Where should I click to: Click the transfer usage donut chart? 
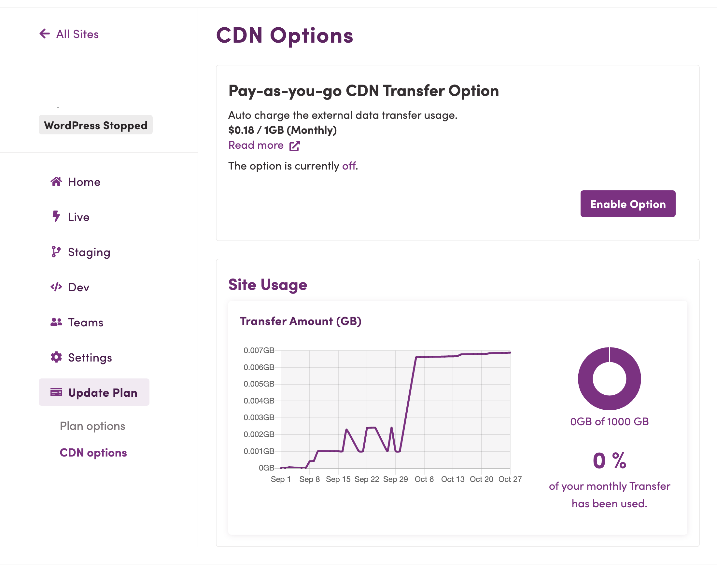pos(609,378)
